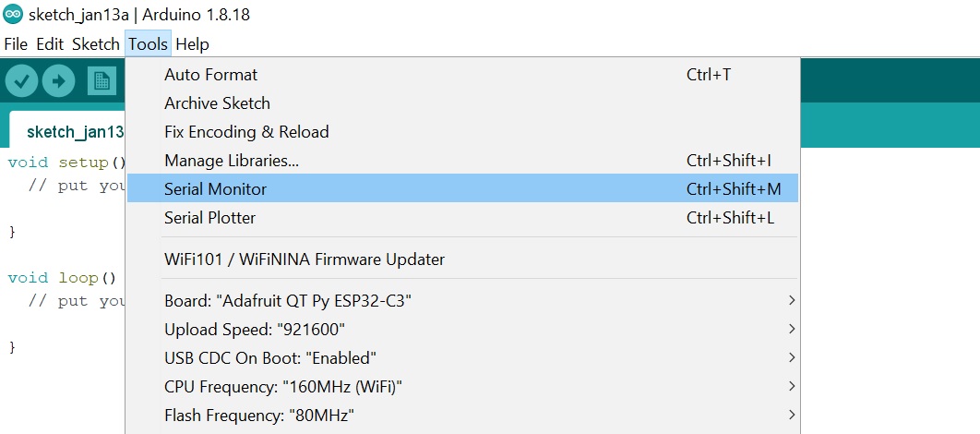
Task: Click the New sketch document icon
Action: point(101,81)
